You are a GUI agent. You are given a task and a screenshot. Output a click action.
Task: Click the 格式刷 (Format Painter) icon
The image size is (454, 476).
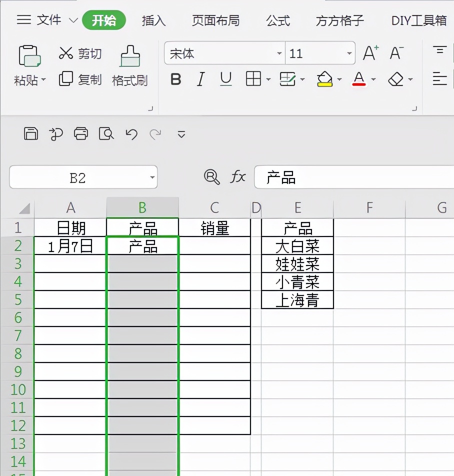point(129,55)
